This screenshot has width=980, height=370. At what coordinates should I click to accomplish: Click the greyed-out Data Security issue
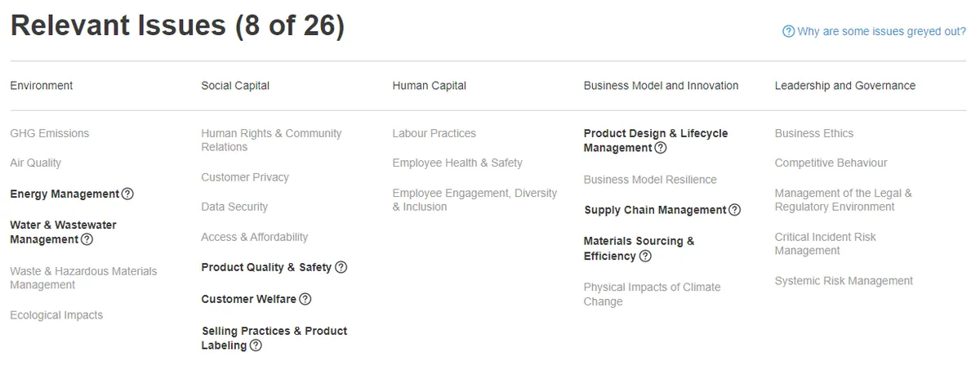pos(234,207)
